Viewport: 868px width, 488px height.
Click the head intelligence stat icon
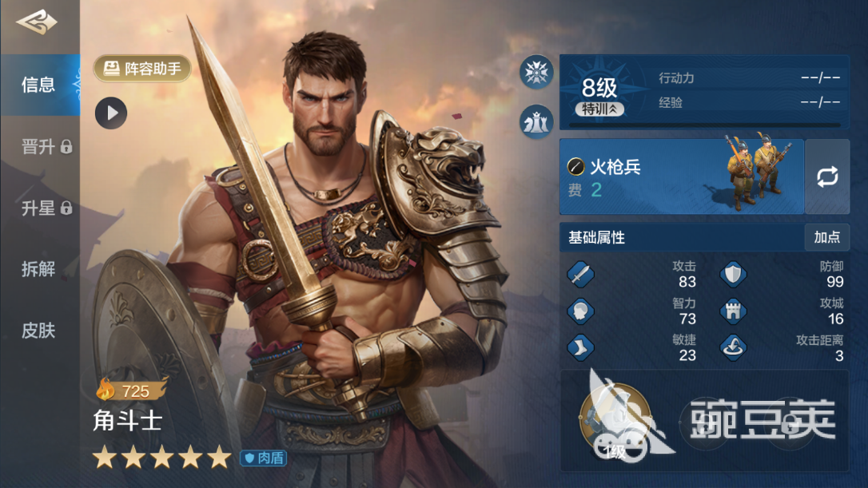click(x=580, y=311)
